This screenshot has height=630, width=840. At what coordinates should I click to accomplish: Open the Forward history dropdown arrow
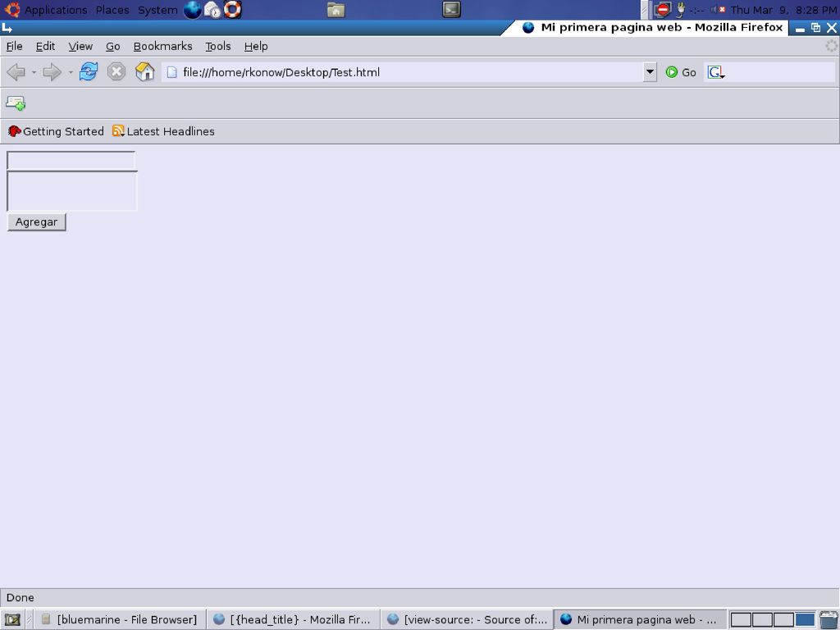tap(71, 72)
